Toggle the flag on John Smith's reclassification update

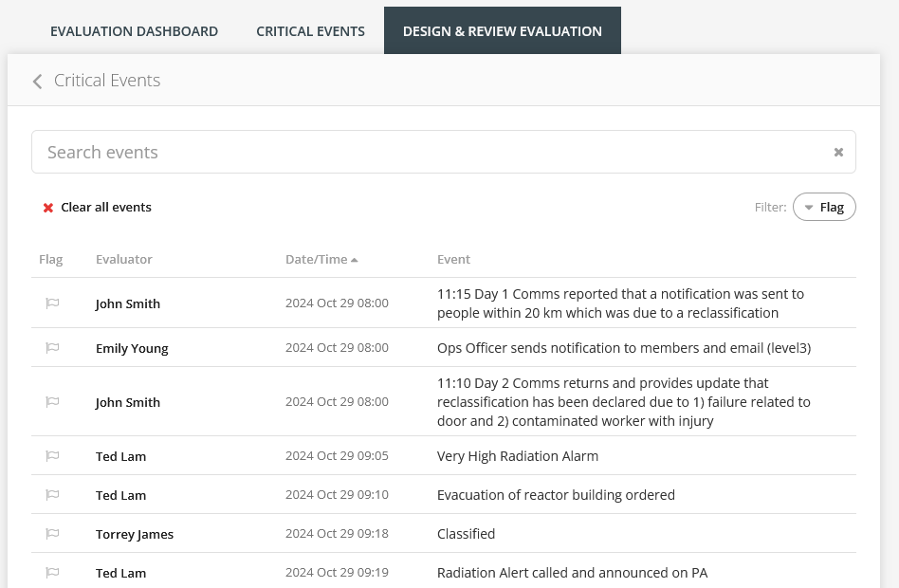(52, 401)
